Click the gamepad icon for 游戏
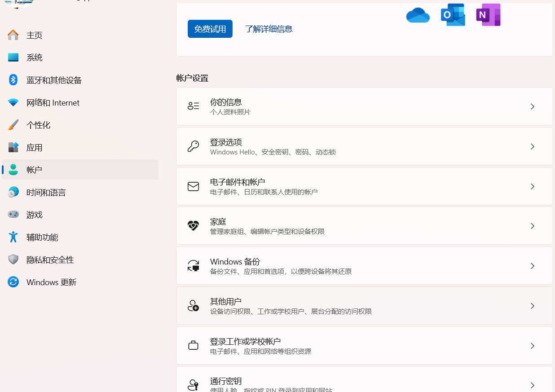 [x=13, y=215]
